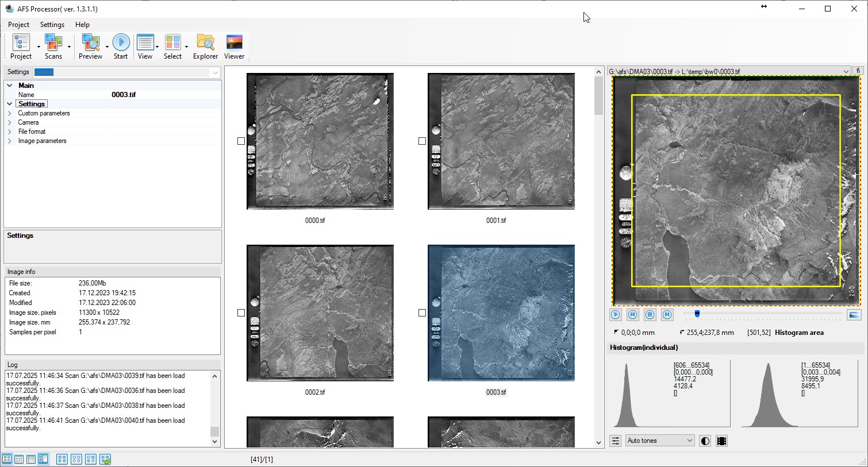Click the Histogram area label

799,333
